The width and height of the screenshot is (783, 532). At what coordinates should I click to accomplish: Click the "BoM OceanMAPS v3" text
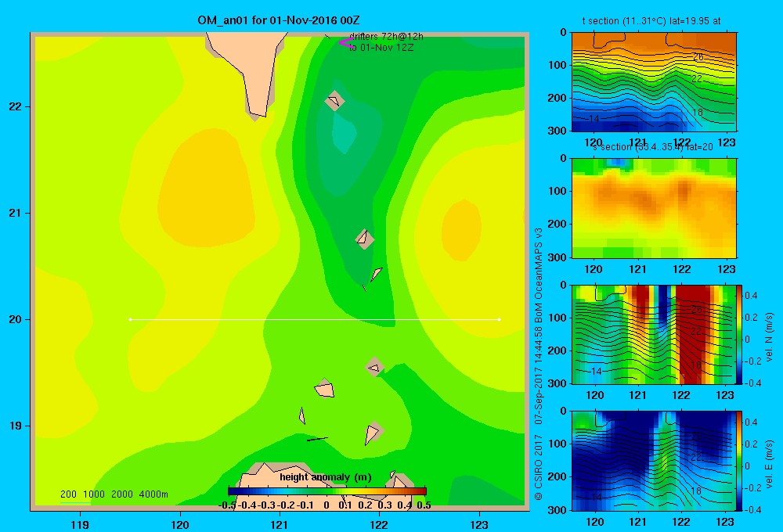[x=539, y=275]
